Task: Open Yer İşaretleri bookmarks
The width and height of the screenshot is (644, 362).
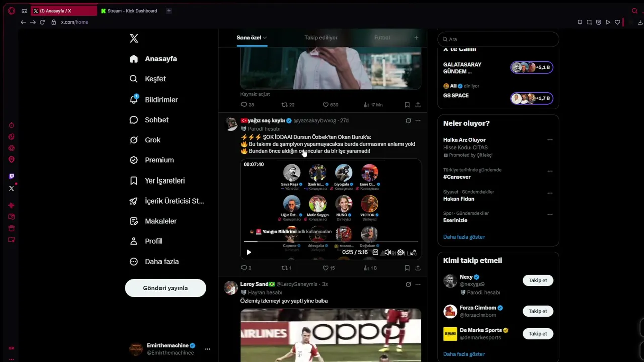Action: coord(157,180)
